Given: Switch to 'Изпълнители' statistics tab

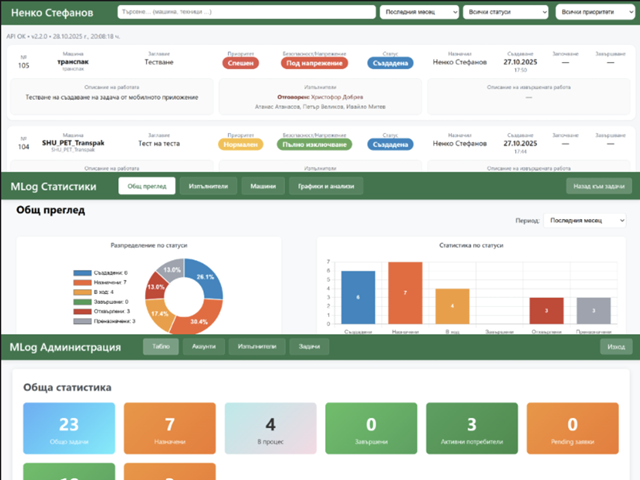Looking at the screenshot, I should pos(208,186).
